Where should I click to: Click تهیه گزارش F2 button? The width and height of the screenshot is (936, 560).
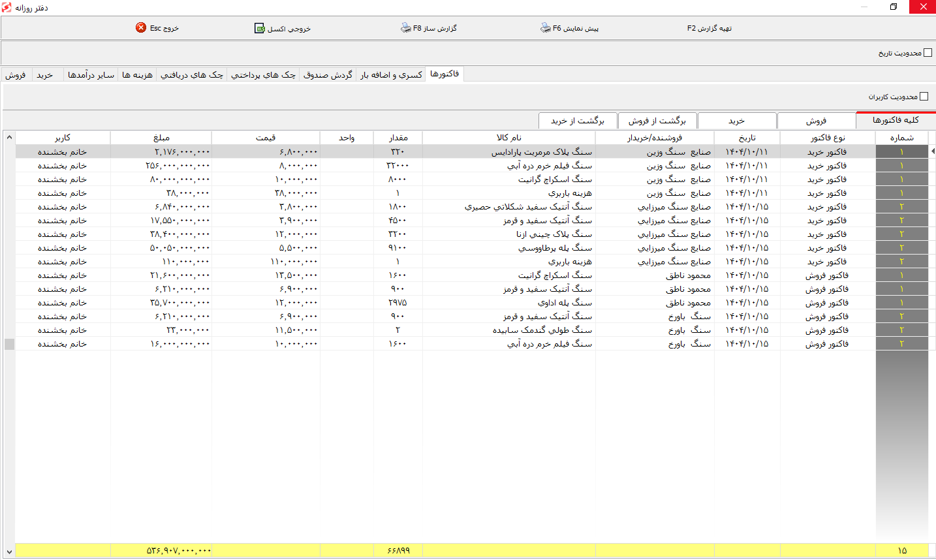tap(710, 28)
